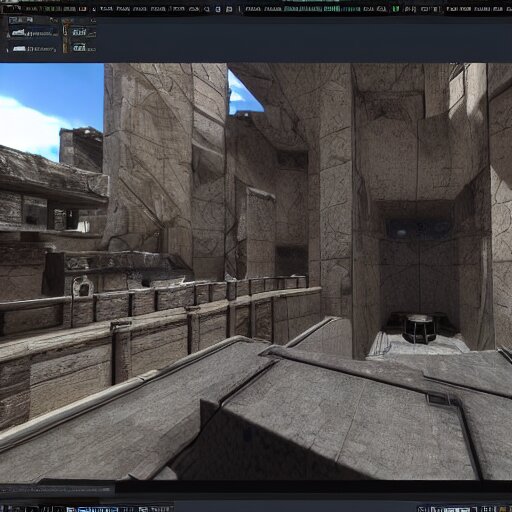Screen dimensions: 512x512
Task: Click the double-square icon beside the window icon
Action: pos(229,9)
